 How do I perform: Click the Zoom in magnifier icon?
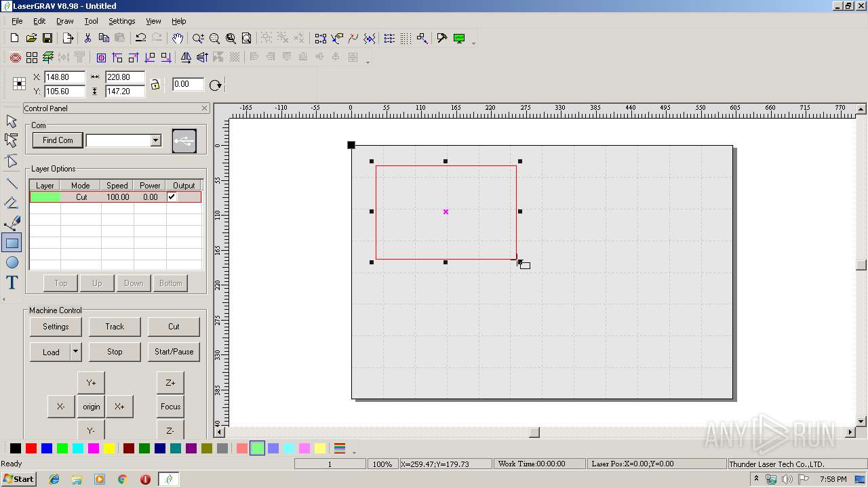[x=198, y=39]
